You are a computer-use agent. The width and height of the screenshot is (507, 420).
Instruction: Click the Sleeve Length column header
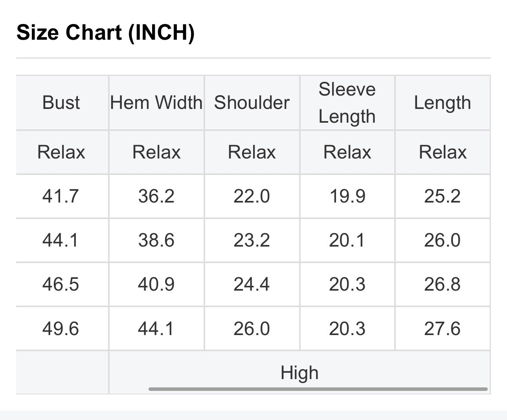[x=347, y=103]
